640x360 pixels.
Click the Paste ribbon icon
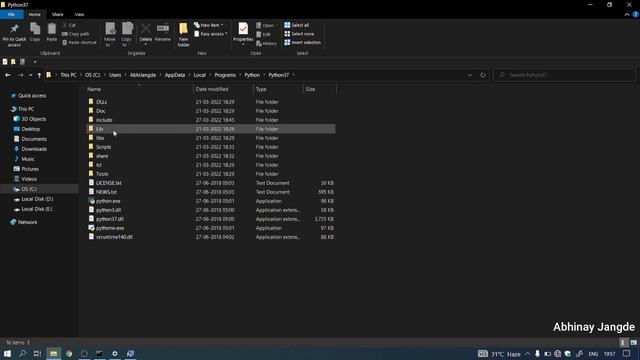coord(51,32)
